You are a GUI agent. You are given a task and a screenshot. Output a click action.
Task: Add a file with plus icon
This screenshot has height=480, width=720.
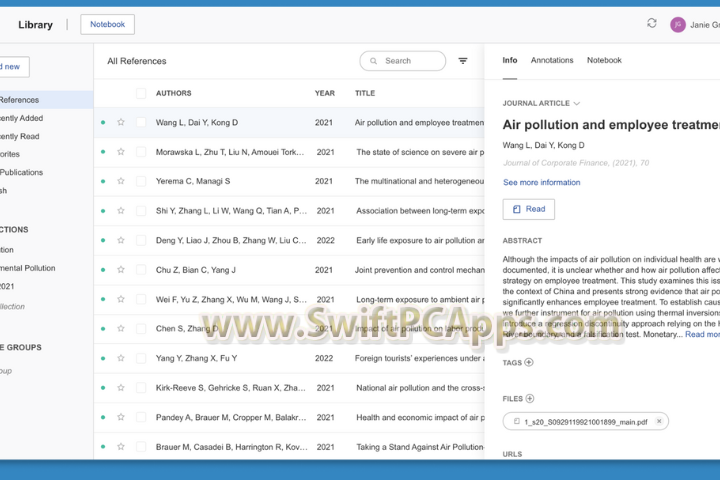pyautogui.click(x=529, y=398)
